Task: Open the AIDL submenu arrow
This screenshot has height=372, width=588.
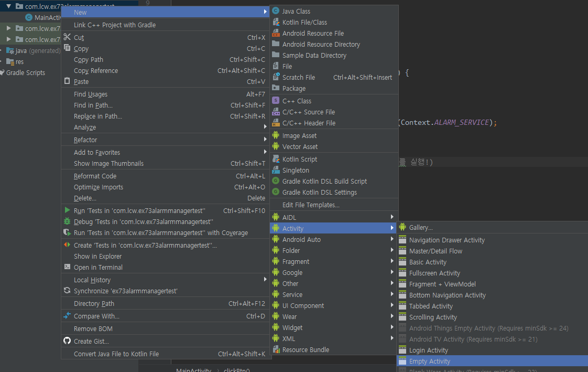Action: (x=392, y=217)
